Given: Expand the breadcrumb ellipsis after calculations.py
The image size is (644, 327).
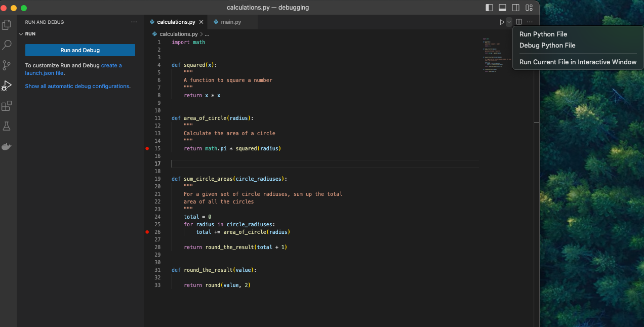Looking at the screenshot, I should click(206, 34).
